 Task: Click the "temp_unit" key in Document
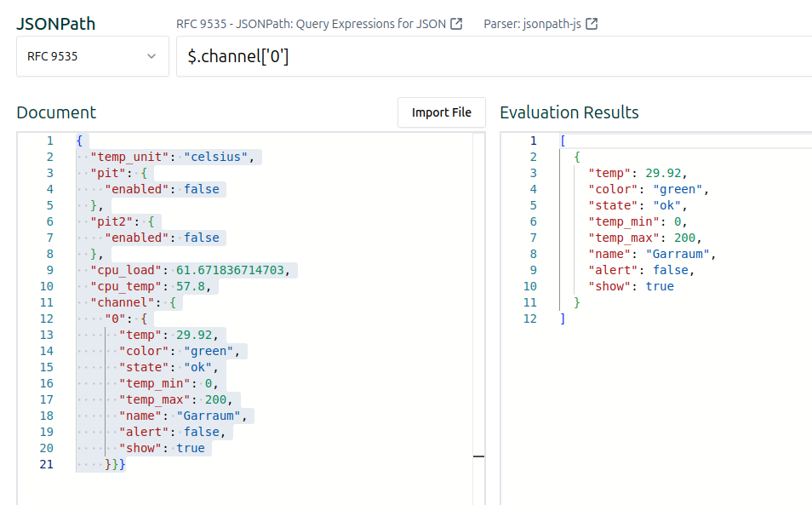point(129,157)
